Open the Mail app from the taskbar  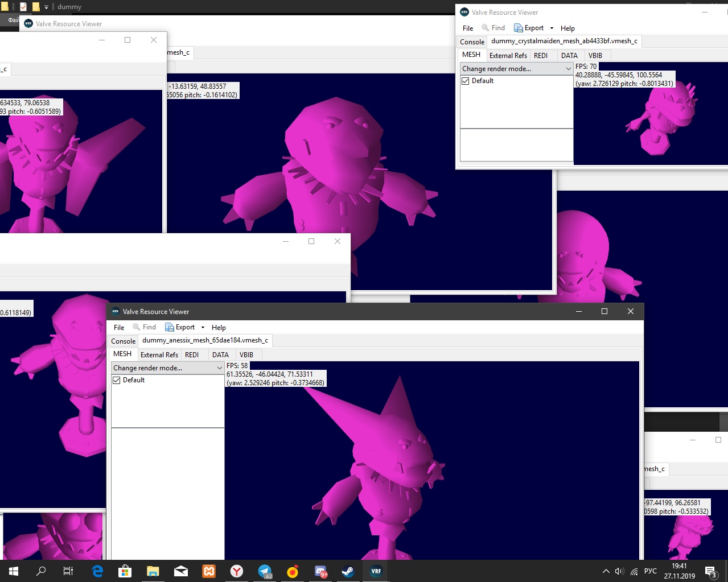click(x=181, y=571)
